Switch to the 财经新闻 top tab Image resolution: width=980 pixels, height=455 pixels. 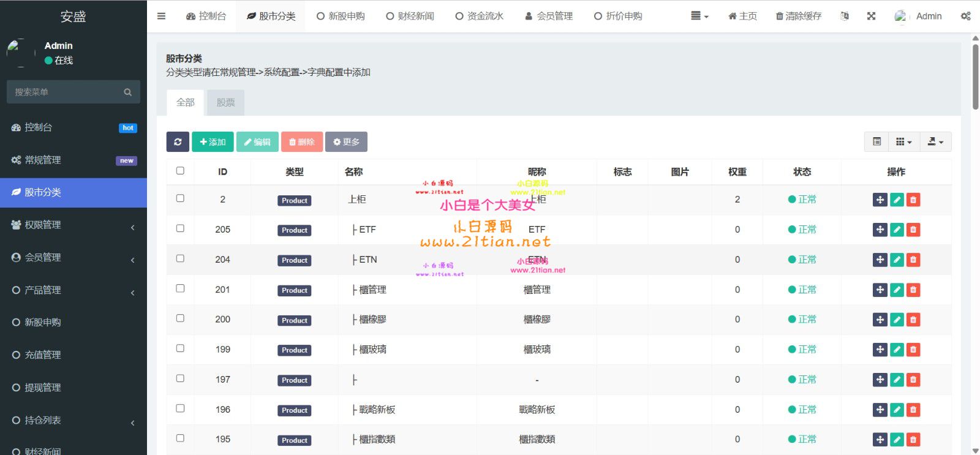tap(410, 16)
